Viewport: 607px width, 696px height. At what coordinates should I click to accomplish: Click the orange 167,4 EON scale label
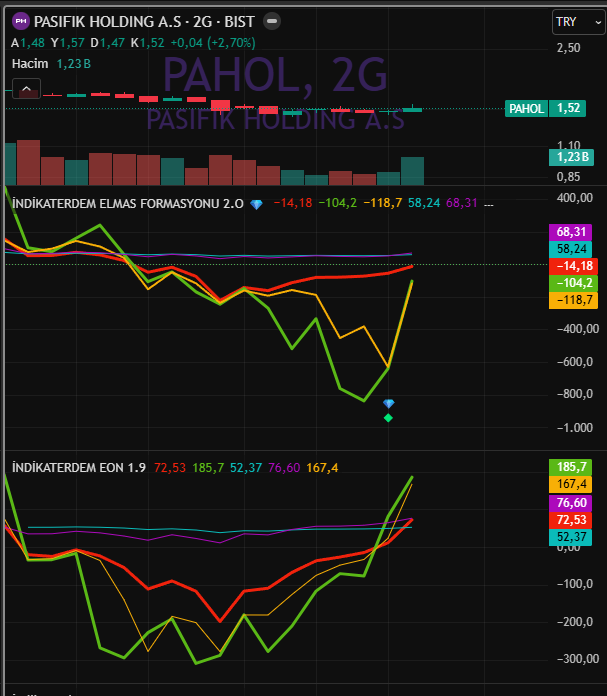tap(571, 484)
